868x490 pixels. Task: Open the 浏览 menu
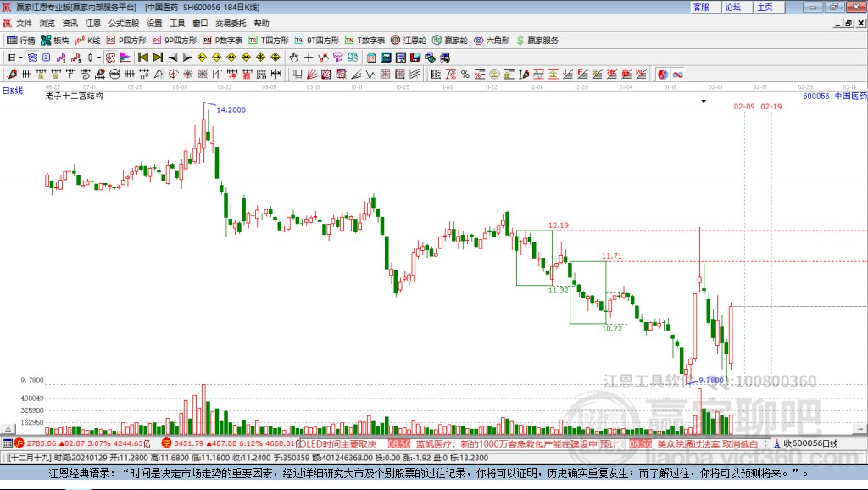(47, 23)
